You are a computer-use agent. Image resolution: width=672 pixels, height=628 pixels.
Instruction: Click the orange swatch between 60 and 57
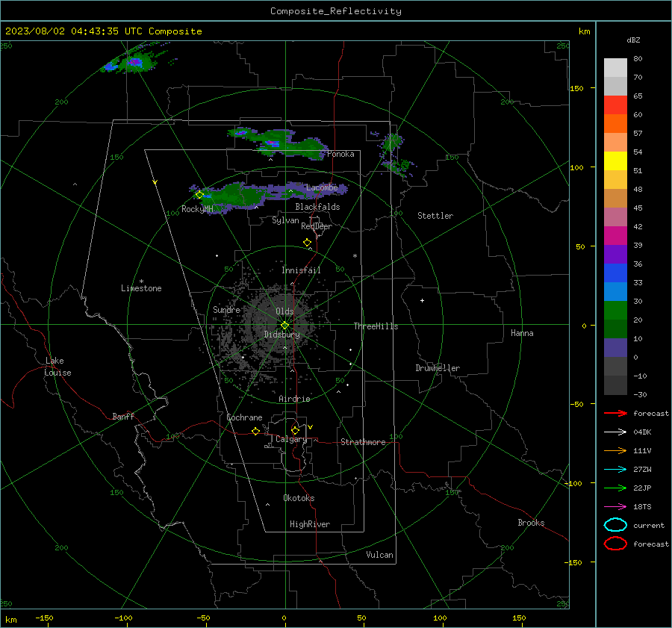pyautogui.click(x=615, y=123)
